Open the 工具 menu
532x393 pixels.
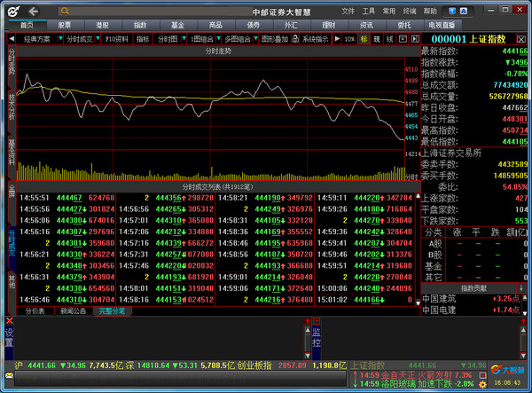tap(369, 12)
